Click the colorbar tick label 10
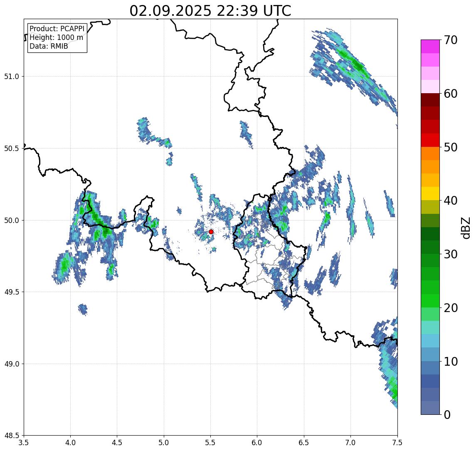The image size is (476, 451). (x=451, y=361)
